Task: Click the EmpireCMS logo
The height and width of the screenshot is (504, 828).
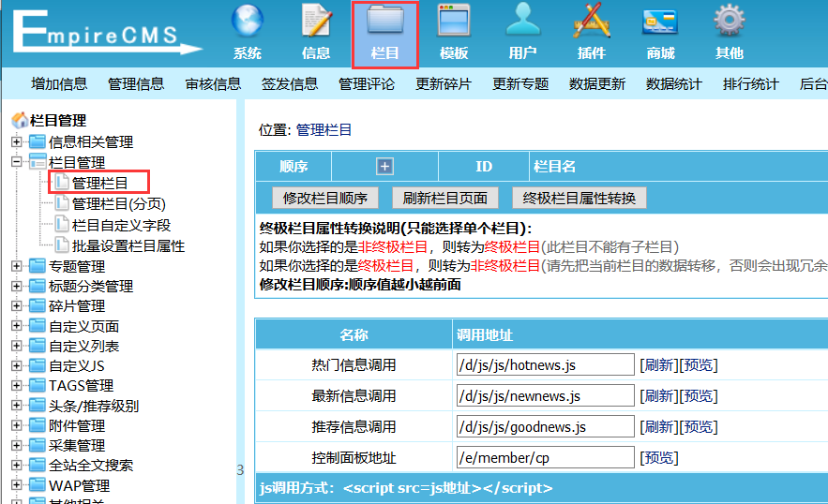Action: (107, 33)
